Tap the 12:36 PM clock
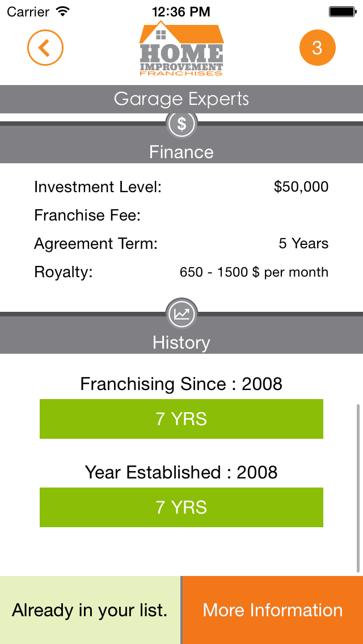The image size is (363, 644). coord(181,11)
